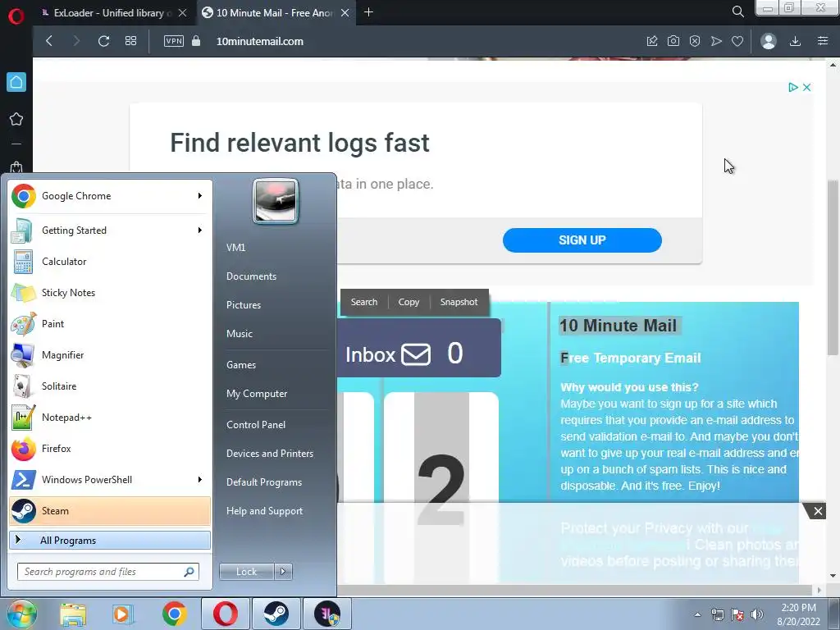
Task: Expand Google Chrome jump list arrow
Action: pyautogui.click(x=200, y=196)
